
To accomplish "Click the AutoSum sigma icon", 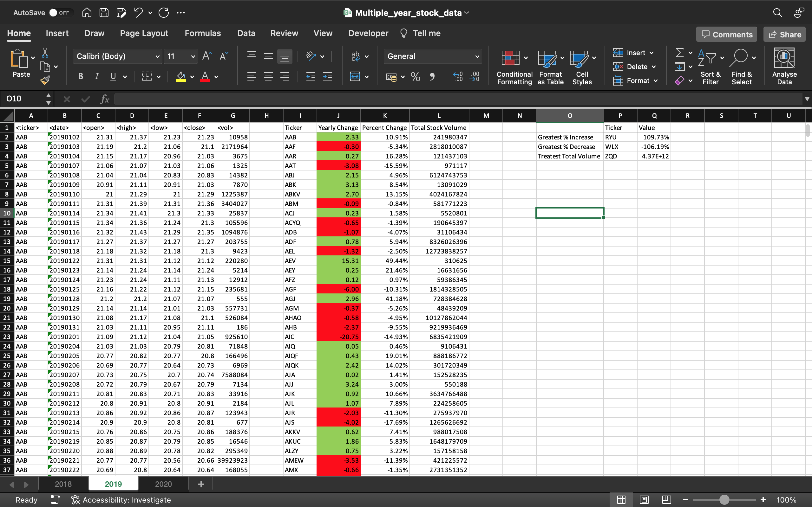I will [x=679, y=53].
